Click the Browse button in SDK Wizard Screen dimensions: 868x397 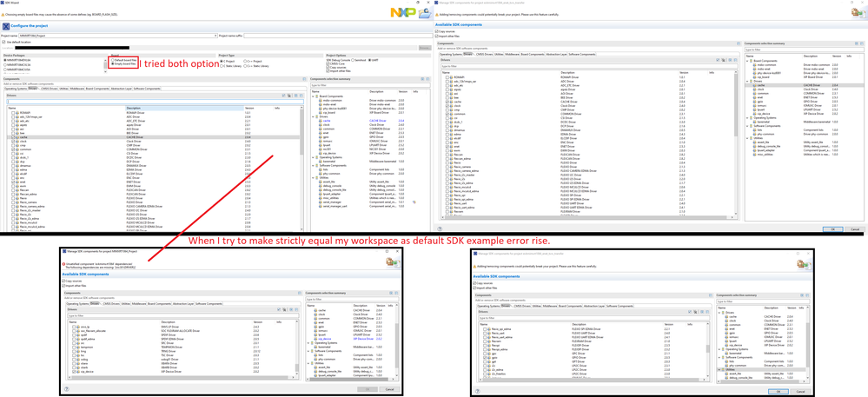(425, 48)
